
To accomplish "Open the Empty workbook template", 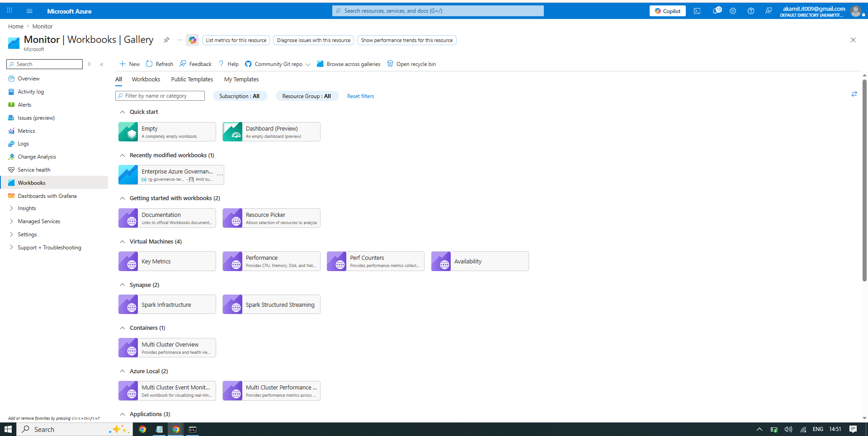I will pyautogui.click(x=167, y=132).
